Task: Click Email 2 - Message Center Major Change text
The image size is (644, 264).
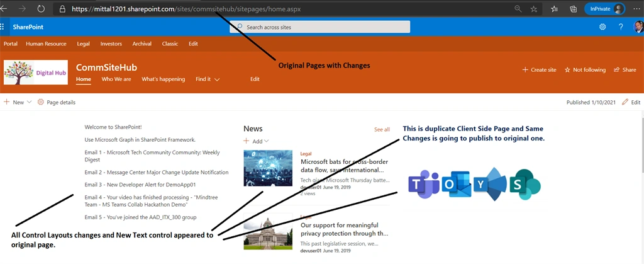Action: 157,172
